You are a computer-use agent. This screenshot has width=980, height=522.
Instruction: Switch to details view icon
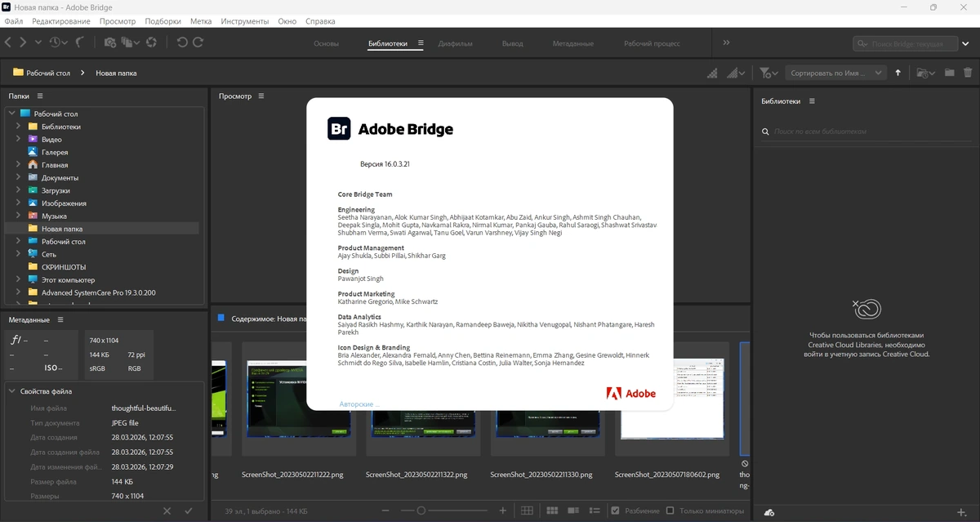pyautogui.click(x=575, y=511)
